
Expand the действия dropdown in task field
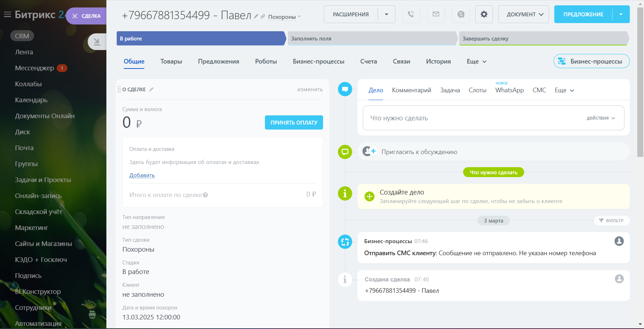click(x=601, y=118)
